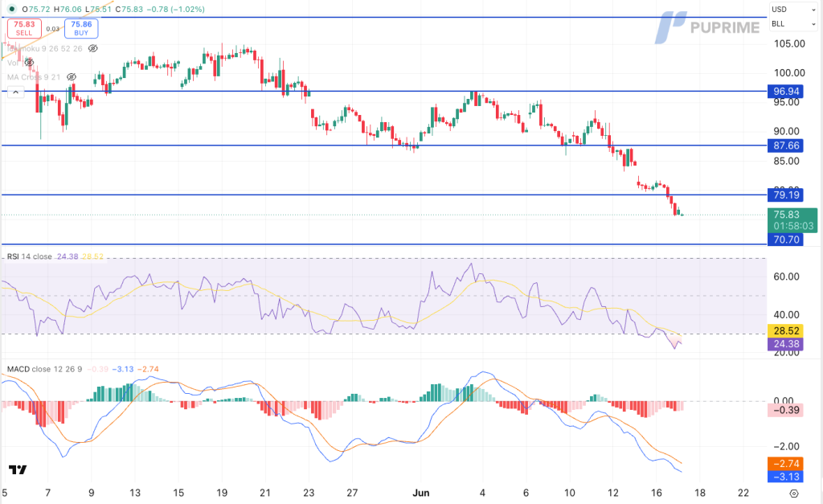Collapse the indicator legend with the arrow button
Screen dimensions: 823x504
(16, 92)
